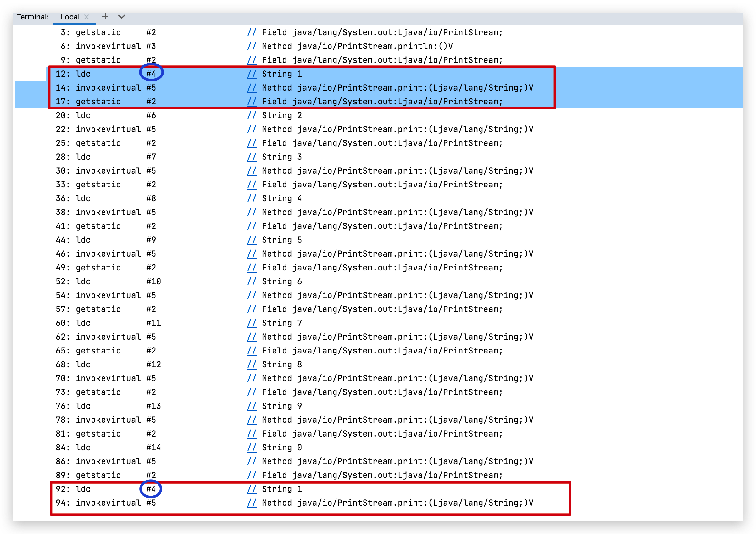Click the // link on line 17 getstatic
The width and height of the screenshot is (756, 534).
tap(252, 101)
